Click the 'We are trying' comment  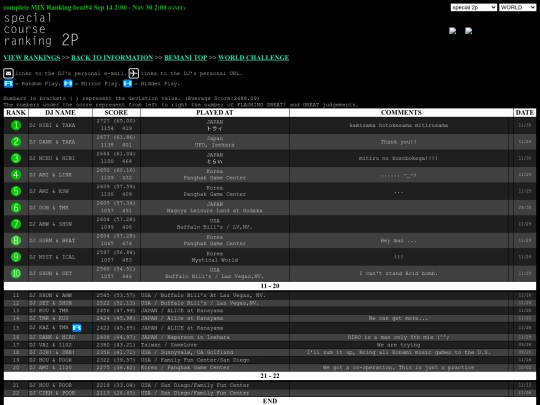point(398,345)
